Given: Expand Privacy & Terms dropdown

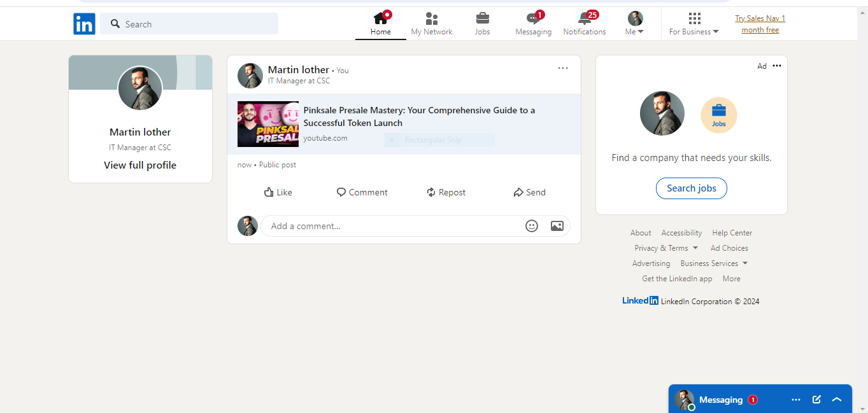Looking at the screenshot, I should coord(666,248).
